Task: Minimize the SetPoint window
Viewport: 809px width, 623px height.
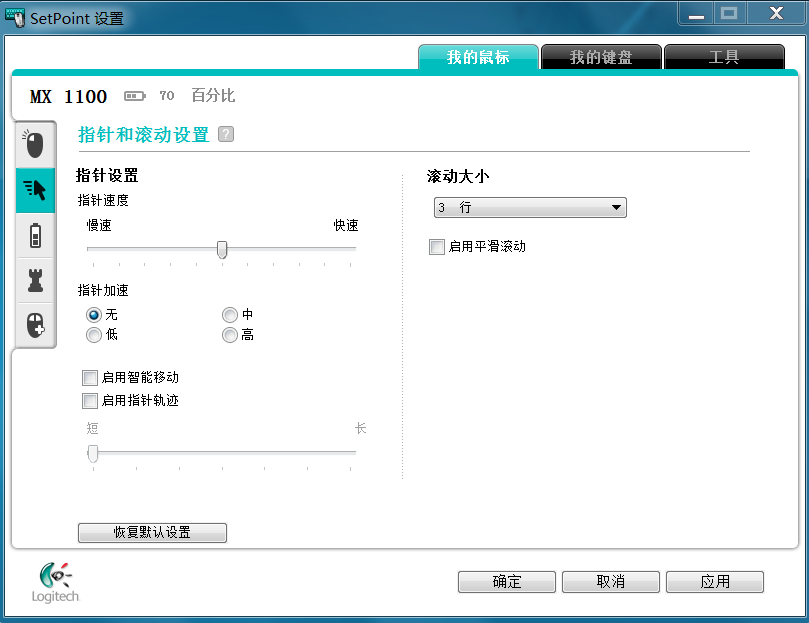Action: click(696, 14)
